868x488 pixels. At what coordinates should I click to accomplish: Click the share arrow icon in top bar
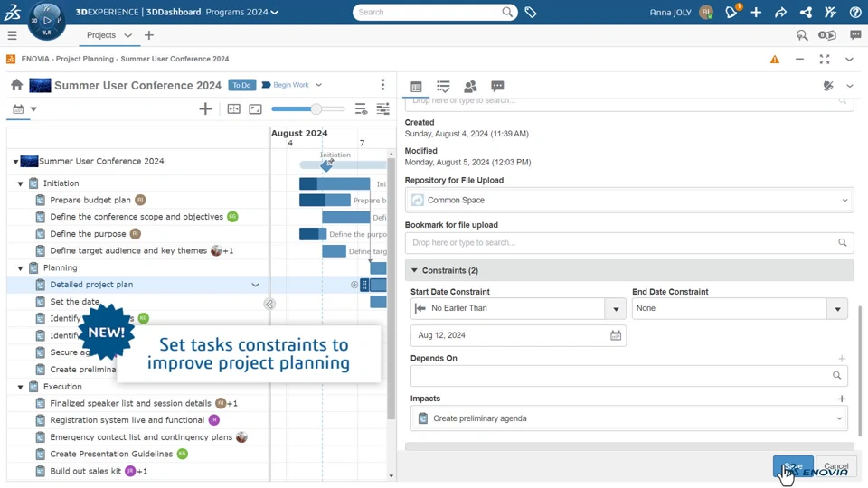pyautogui.click(x=780, y=12)
